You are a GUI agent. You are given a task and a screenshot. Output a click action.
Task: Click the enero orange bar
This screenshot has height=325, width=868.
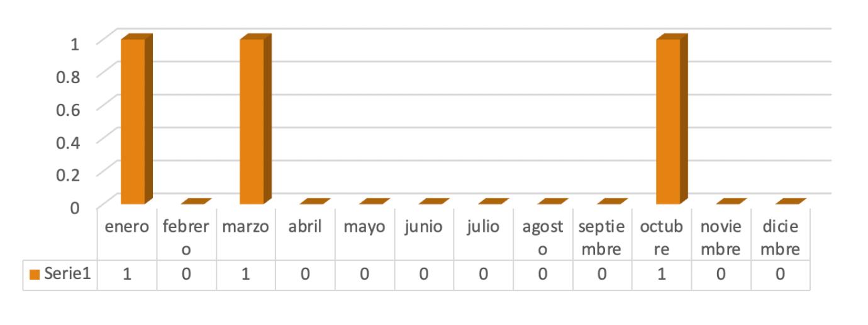pos(133,121)
